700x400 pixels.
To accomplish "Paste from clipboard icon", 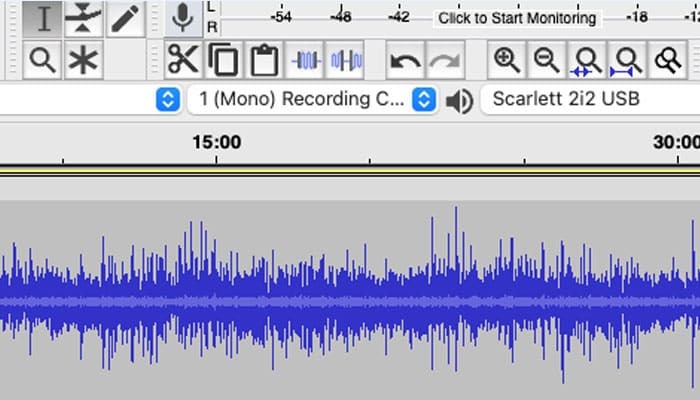I will [264, 60].
